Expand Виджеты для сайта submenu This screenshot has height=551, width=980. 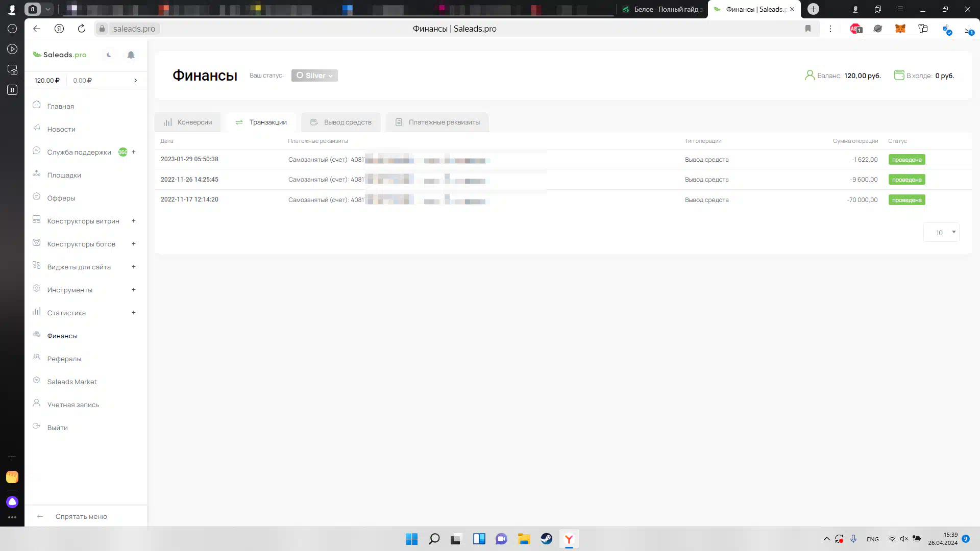click(134, 266)
